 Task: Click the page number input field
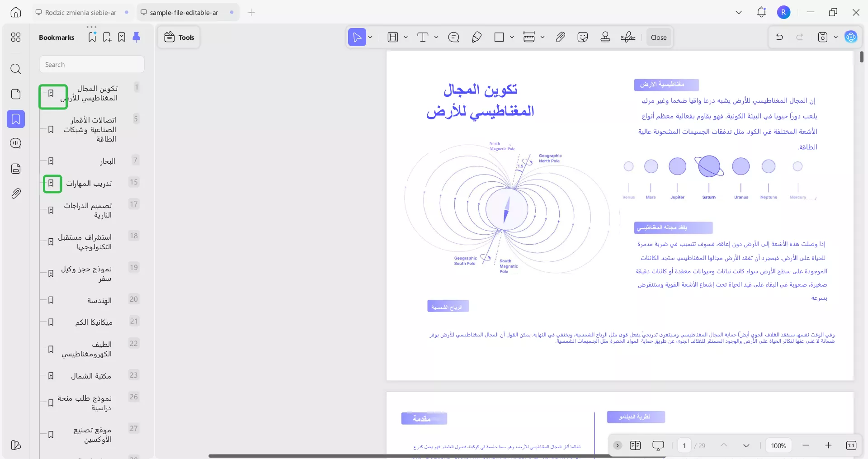[x=684, y=445]
